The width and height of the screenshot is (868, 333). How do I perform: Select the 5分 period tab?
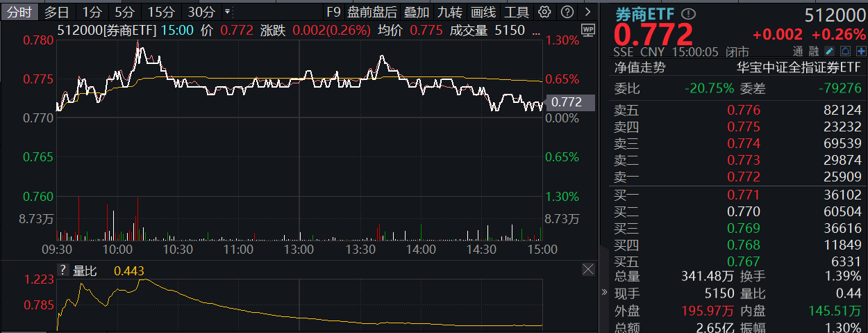pos(125,13)
